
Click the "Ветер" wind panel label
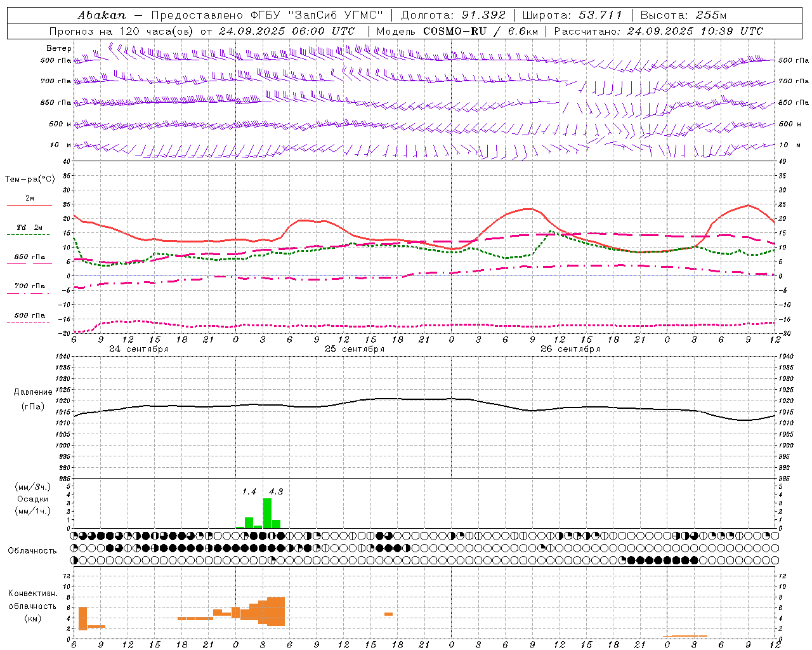[x=59, y=48]
